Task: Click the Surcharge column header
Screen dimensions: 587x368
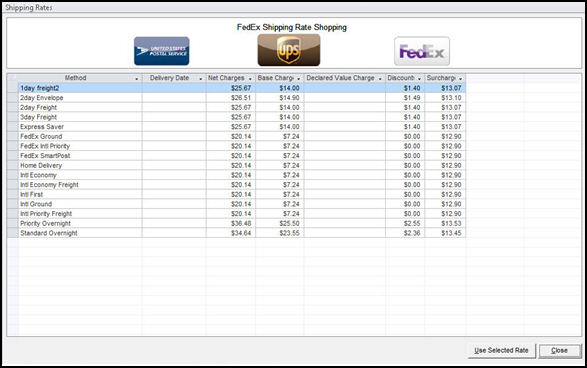Action: point(441,78)
